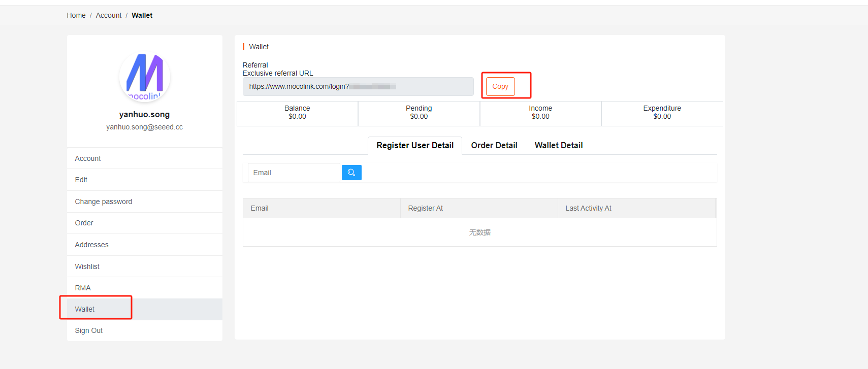868x369 pixels.
Task: Open the Change password page
Action: click(104, 202)
